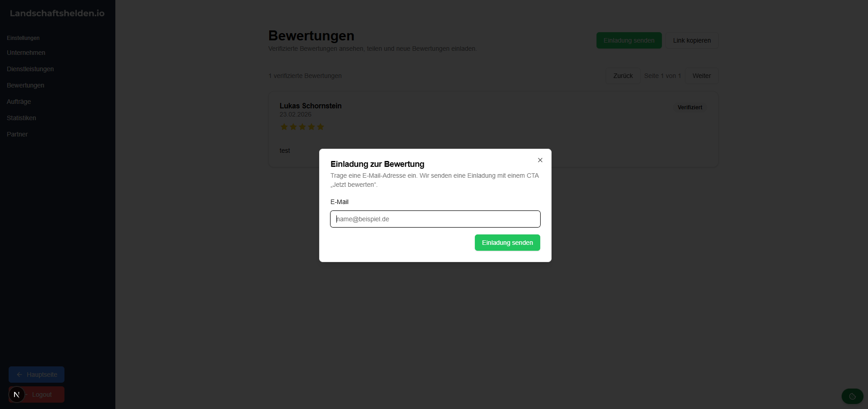Open Partner in the sidebar

(x=17, y=134)
